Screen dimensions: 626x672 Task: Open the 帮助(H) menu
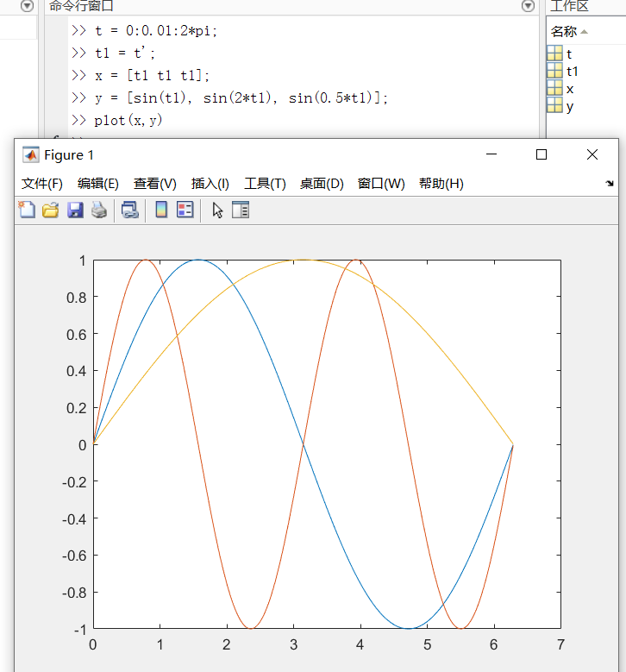441,184
